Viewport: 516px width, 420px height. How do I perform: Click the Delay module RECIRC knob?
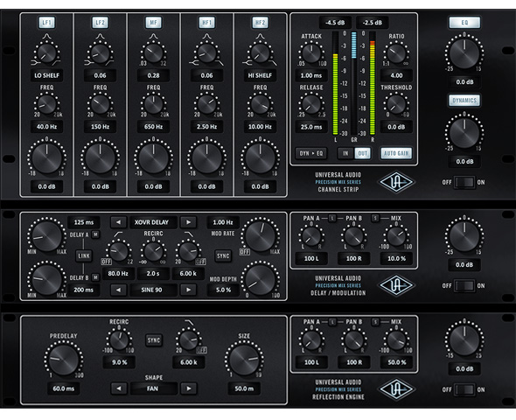[x=153, y=251]
